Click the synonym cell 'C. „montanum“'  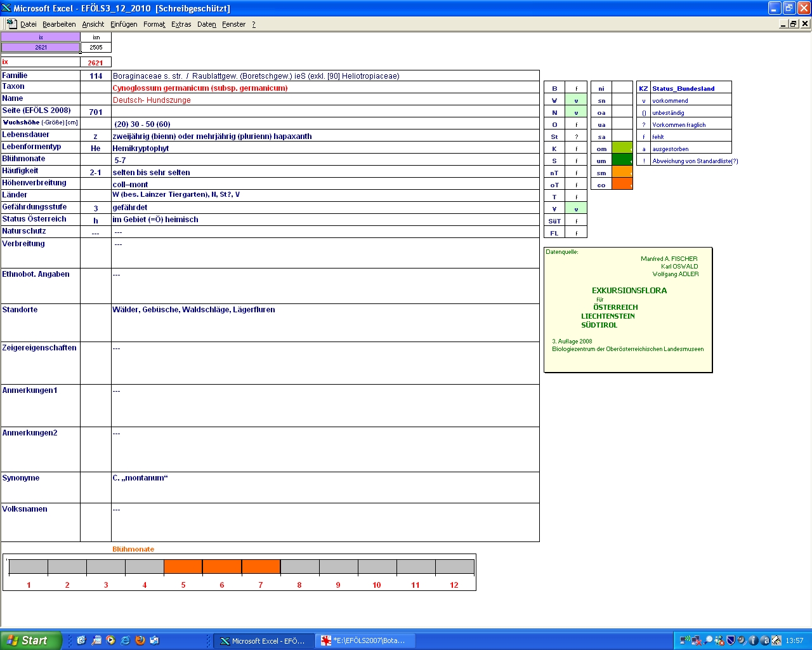click(325, 487)
